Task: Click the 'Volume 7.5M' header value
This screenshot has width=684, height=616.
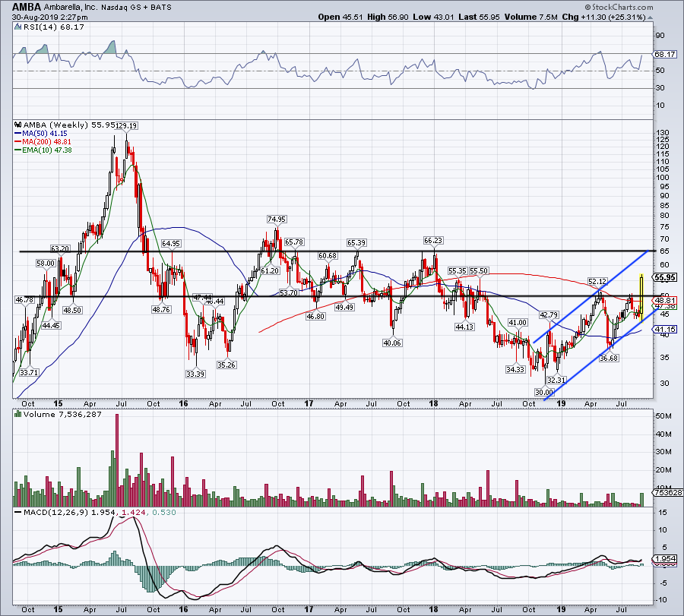Action: (x=531, y=17)
